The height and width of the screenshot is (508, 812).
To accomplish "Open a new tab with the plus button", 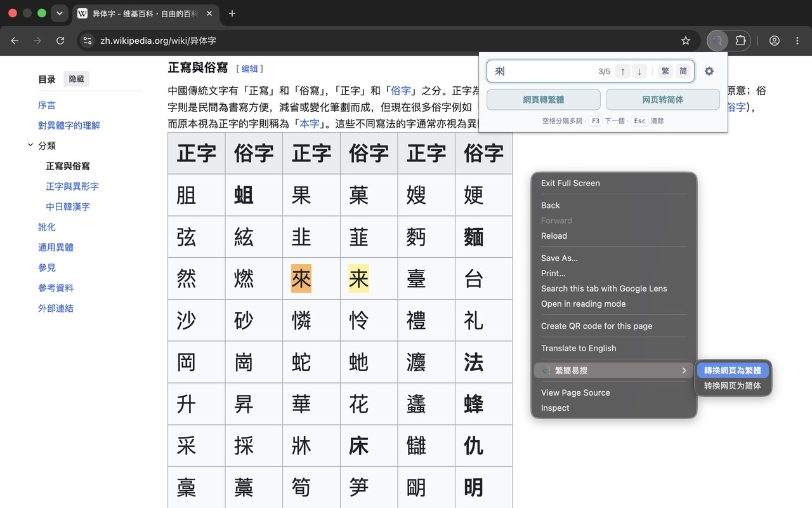I will click(232, 13).
